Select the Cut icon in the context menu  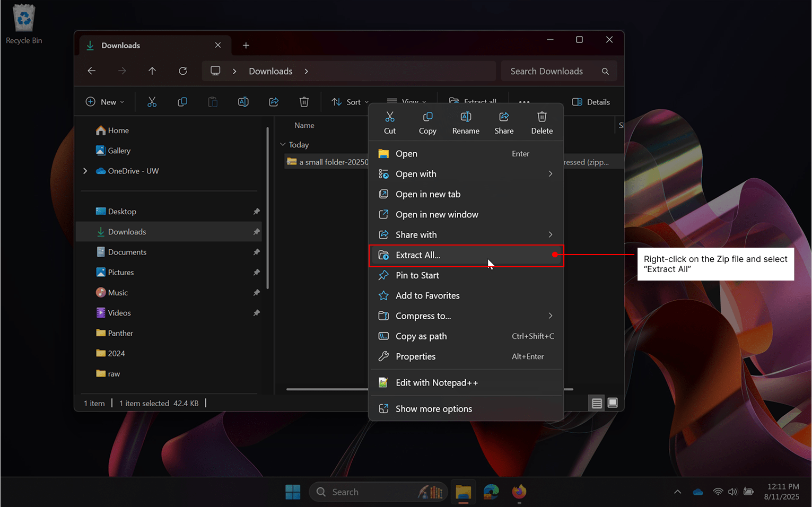click(390, 122)
